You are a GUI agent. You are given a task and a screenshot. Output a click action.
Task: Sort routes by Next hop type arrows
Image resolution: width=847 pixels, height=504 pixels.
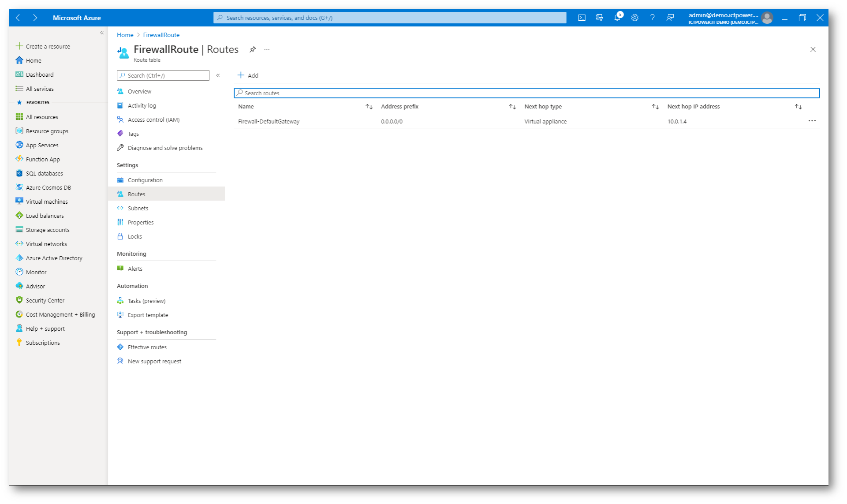tap(655, 107)
